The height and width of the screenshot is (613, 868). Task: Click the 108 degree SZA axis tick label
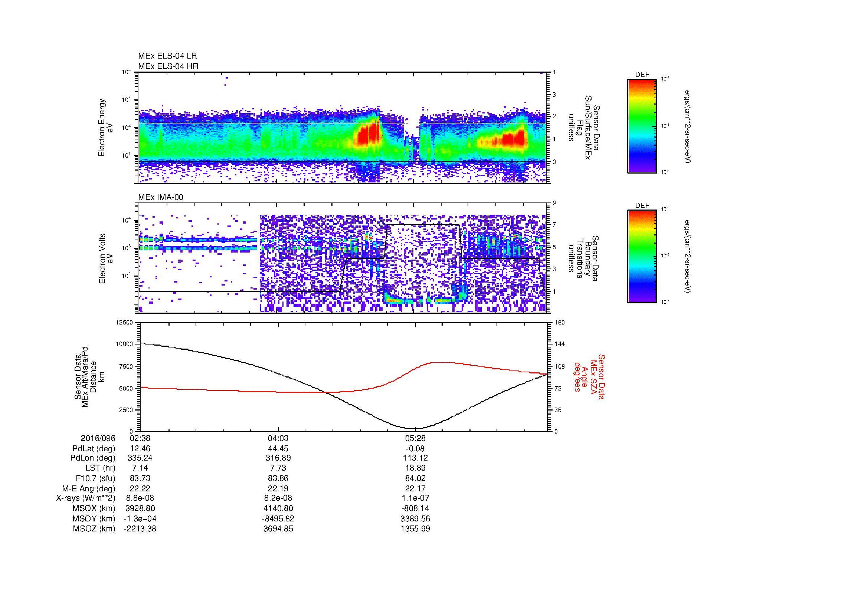pyautogui.click(x=560, y=366)
